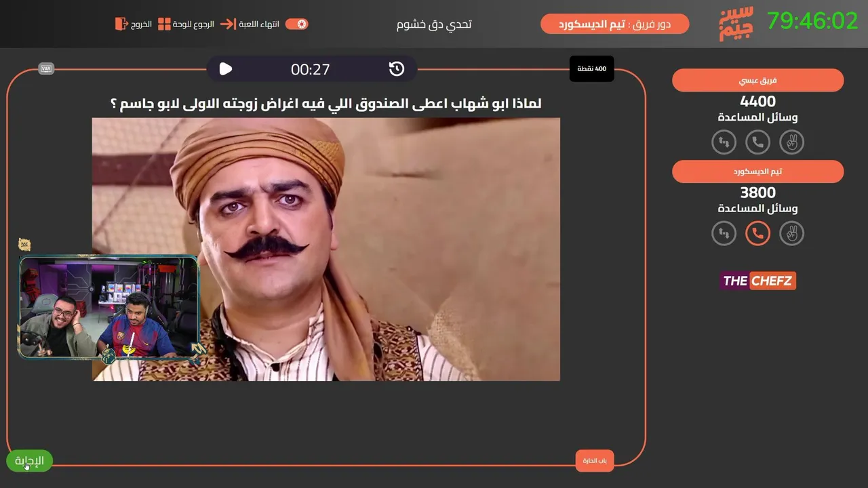Click the 00:27 countdown timer display

click(311, 69)
